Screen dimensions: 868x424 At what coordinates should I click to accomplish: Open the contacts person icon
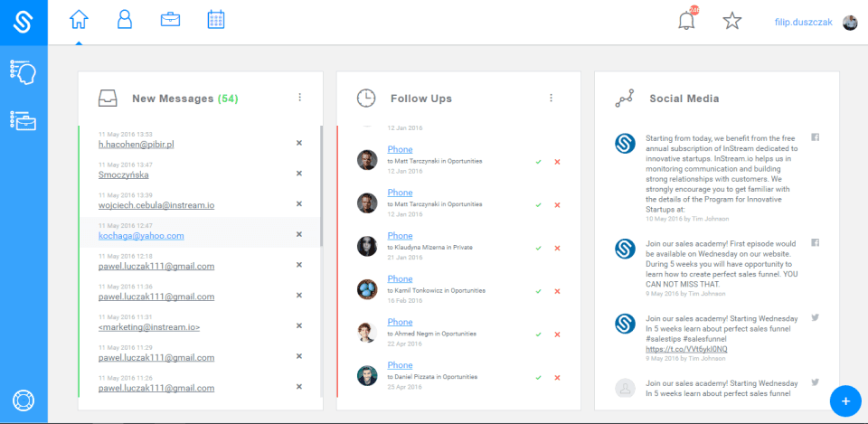(125, 20)
